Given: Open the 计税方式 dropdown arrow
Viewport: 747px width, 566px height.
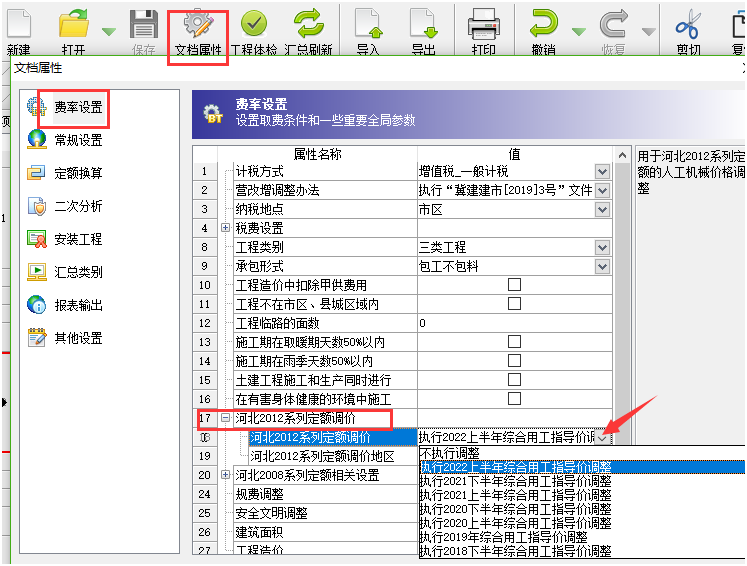Looking at the screenshot, I should [x=602, y=172].
